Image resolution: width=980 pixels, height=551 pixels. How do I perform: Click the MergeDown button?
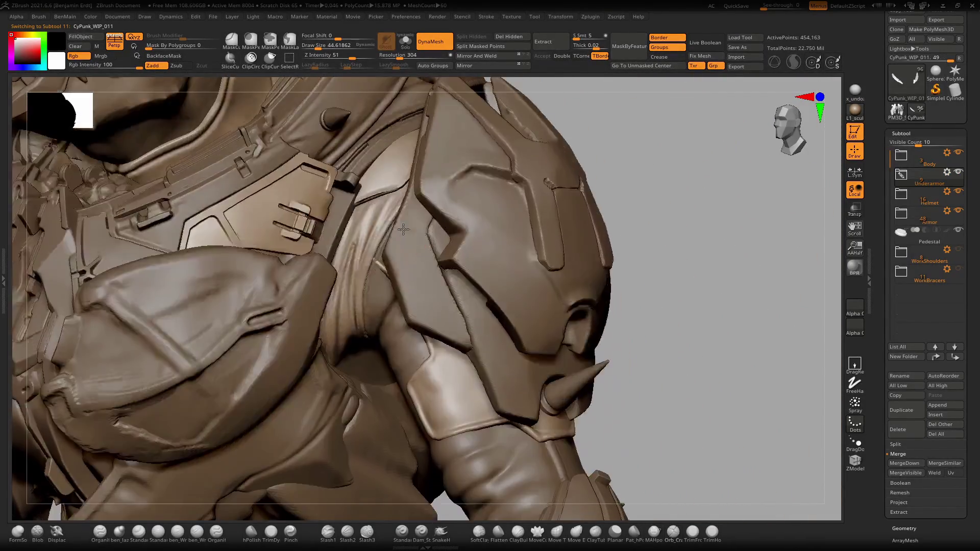tap(906, 463)
